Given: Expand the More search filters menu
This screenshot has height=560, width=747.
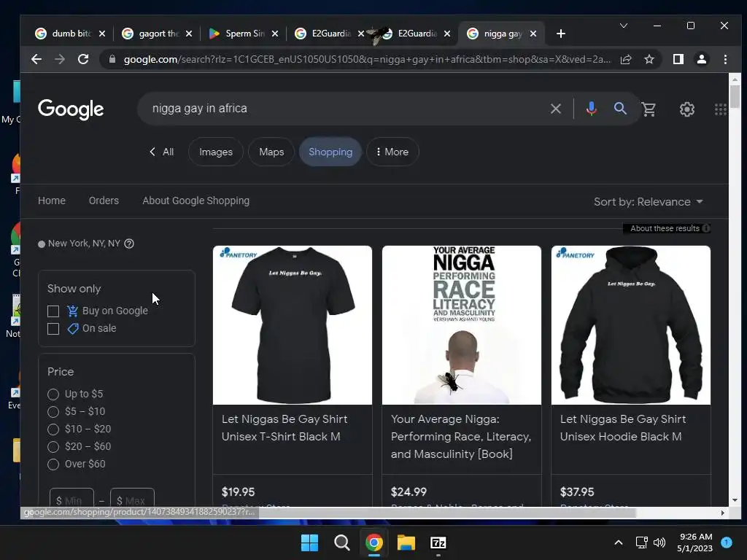Looking at the screenshot, I should [x=392, y=152].
